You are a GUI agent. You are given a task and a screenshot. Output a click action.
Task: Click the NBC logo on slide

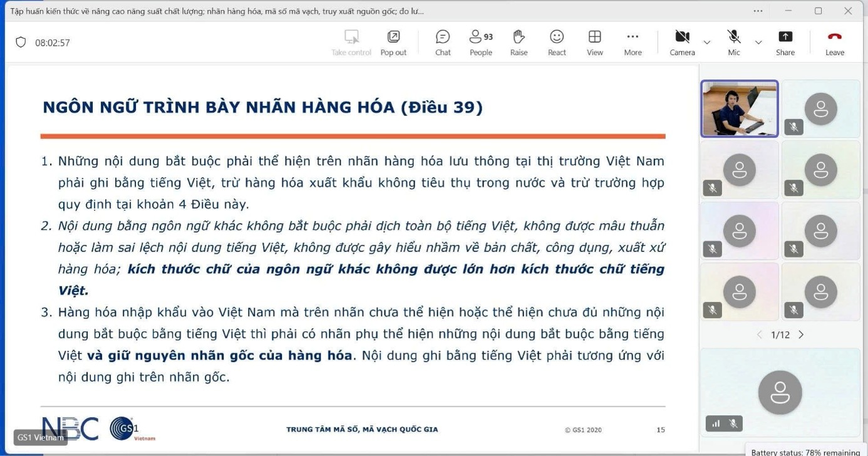[x=70, y=428]
